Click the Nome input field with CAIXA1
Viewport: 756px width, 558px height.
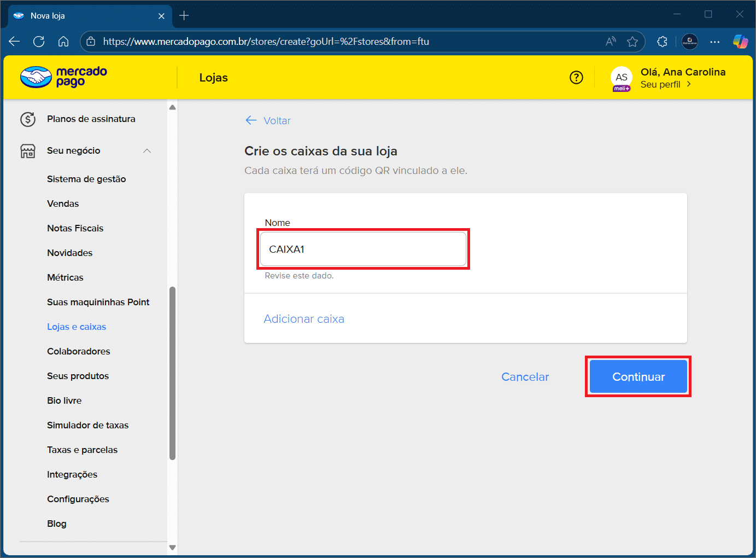(363, 249)
